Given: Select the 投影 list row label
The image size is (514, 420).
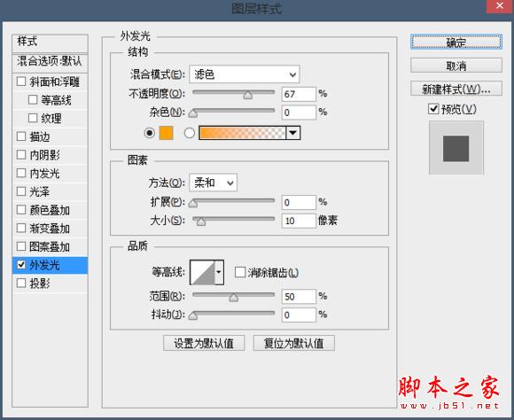Looking at the screenshot, I should point(40,284).
